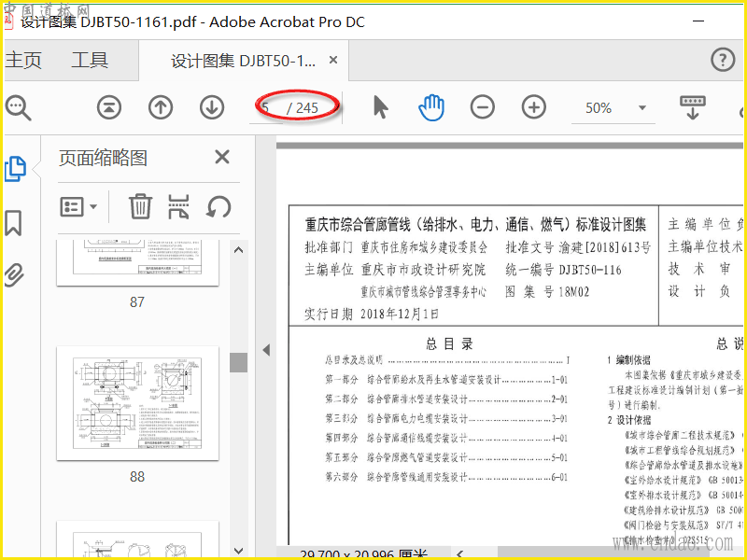Open the help question mark icon
This screenshot has width=747, height=560.
723,60
